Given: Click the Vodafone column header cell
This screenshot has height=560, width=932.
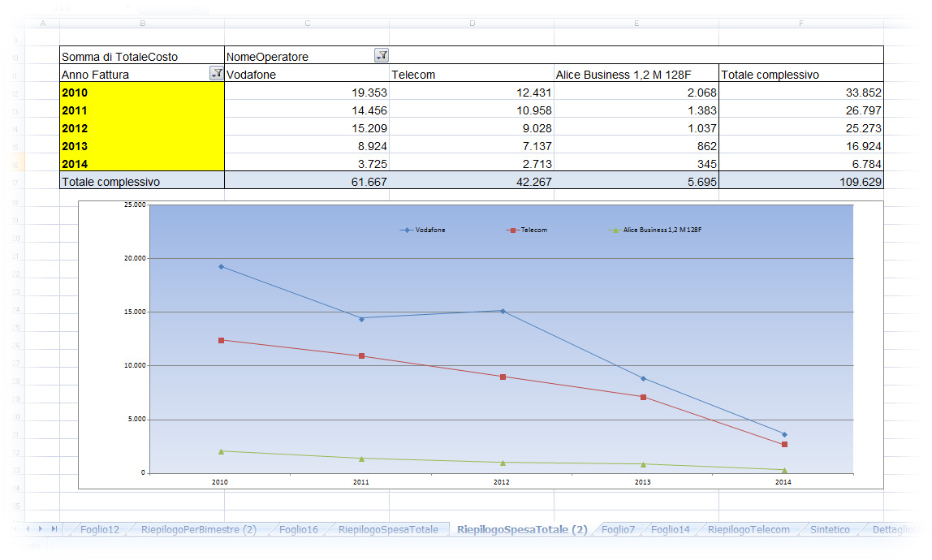Looking at the screenshot, I should 307,75.
